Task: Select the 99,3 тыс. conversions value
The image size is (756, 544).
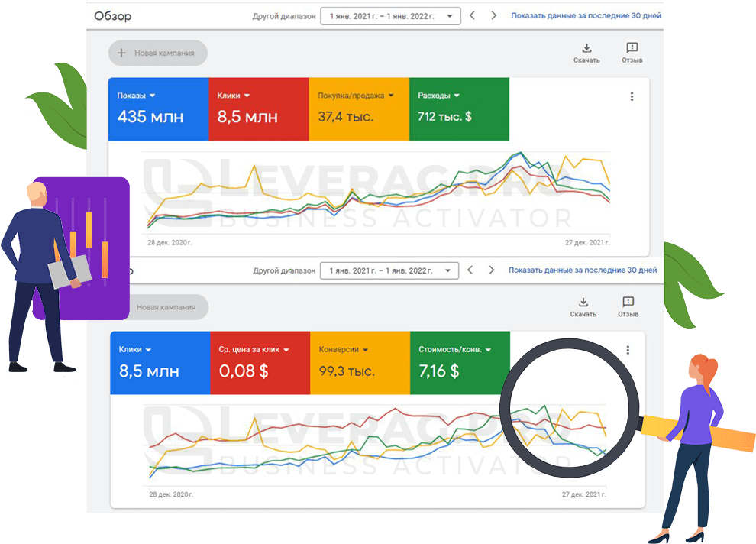Action: (347, 371)
